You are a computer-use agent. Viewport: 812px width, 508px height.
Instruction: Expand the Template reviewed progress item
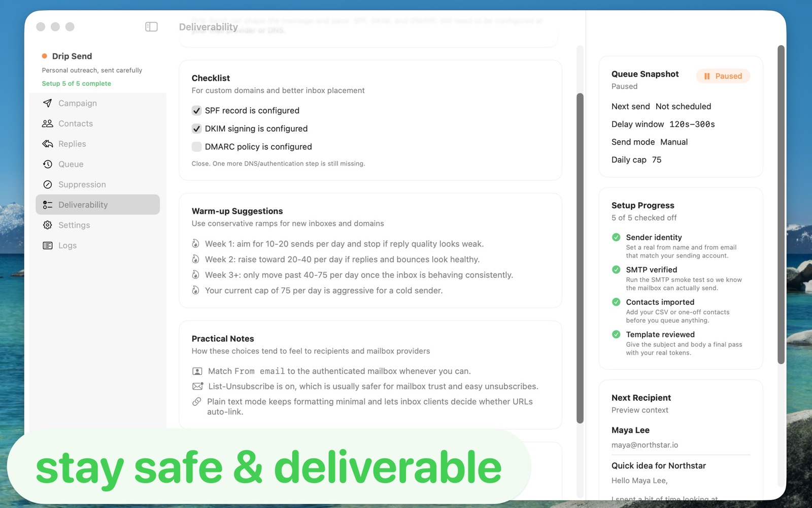(660, 334)
